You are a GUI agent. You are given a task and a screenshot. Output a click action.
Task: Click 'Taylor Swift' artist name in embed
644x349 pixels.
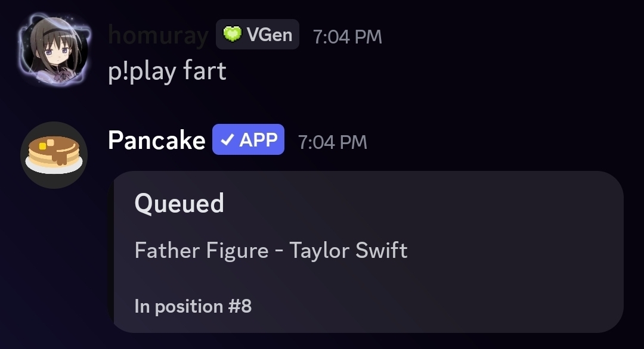click(348, 250)
